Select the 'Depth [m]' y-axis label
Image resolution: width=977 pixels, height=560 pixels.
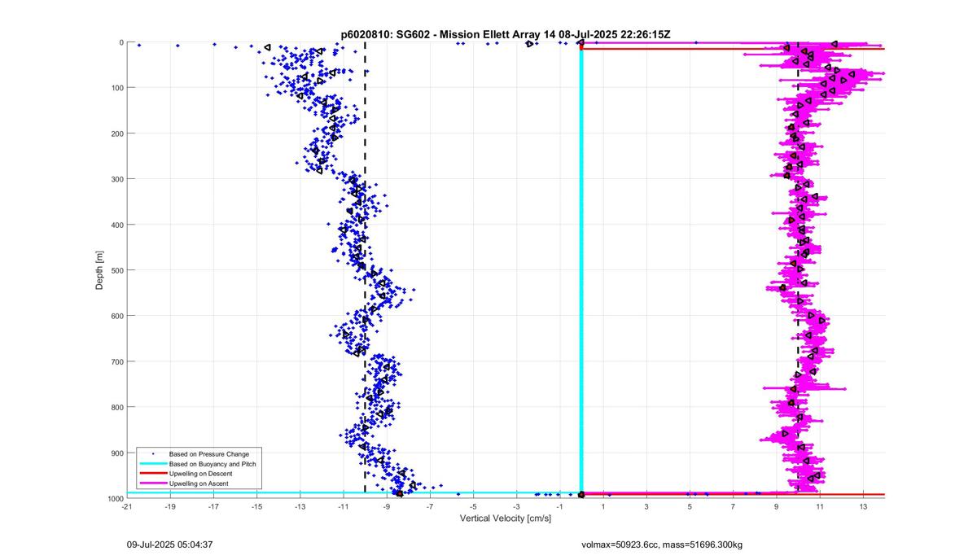[x=99, y=270]
